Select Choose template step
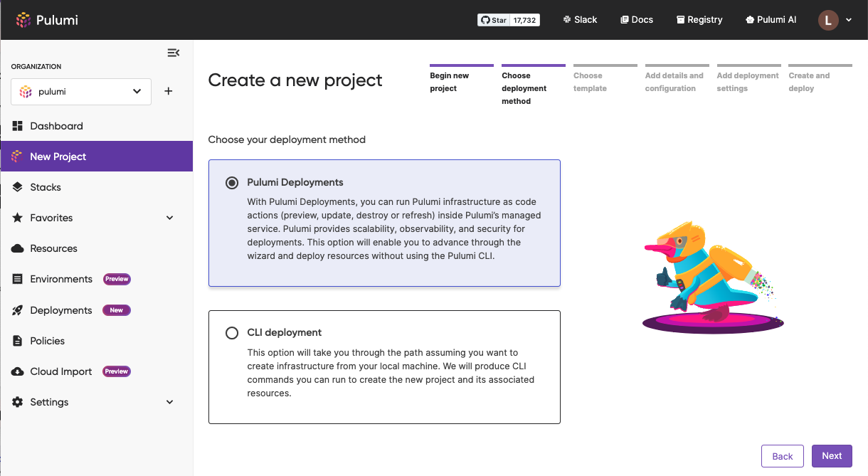 coord(605,80)
